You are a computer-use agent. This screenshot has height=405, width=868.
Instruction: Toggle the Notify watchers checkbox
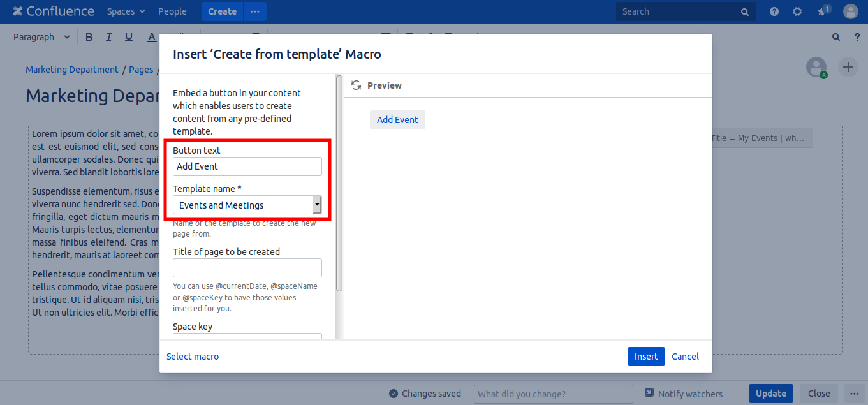(x=649, y=393)
